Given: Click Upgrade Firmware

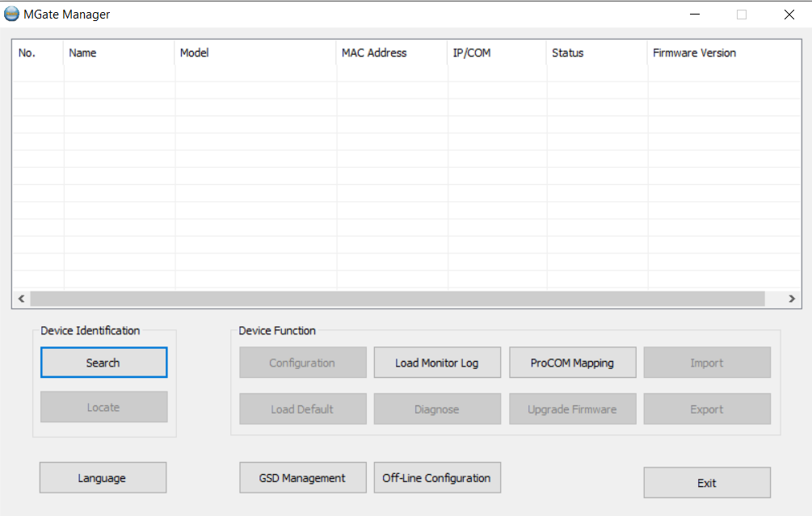Looking at the screenshot, I should coord(572,409).
